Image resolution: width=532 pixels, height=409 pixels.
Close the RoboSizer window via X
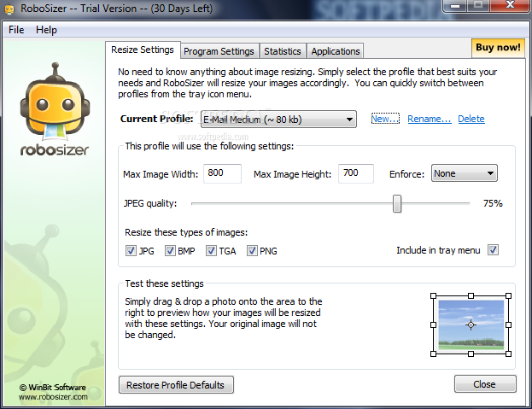coord(510,5)
